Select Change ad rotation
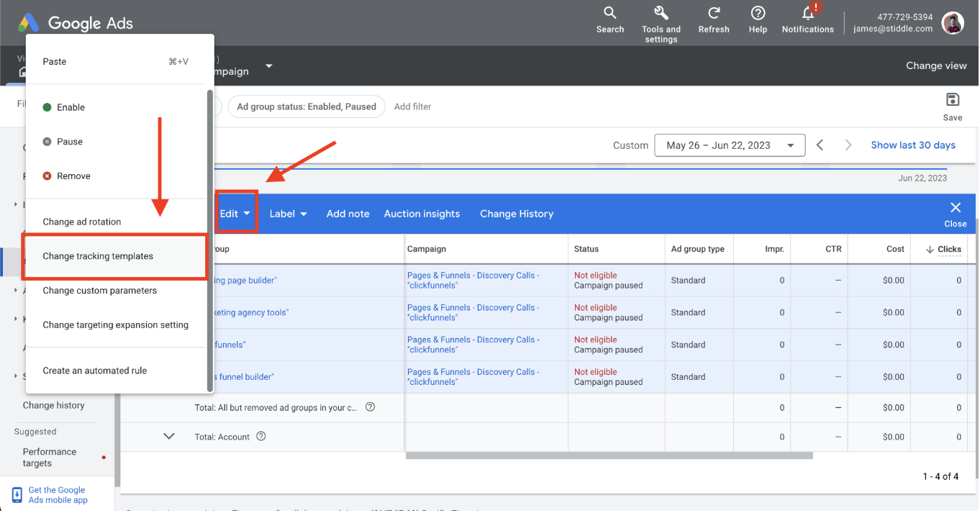 point(115,222)
